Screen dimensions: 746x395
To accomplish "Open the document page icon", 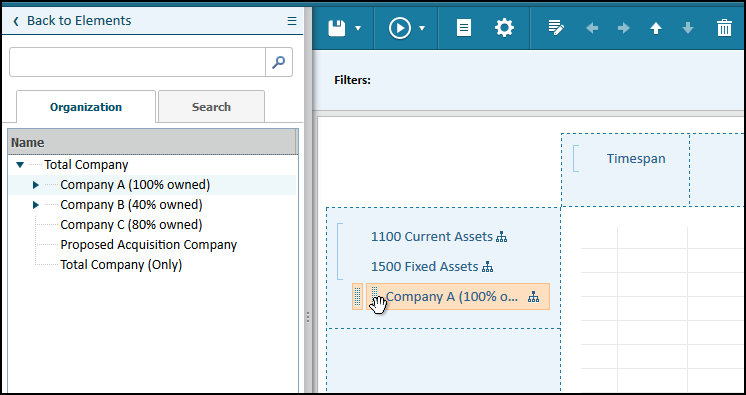I will click(x=463, y=28).
